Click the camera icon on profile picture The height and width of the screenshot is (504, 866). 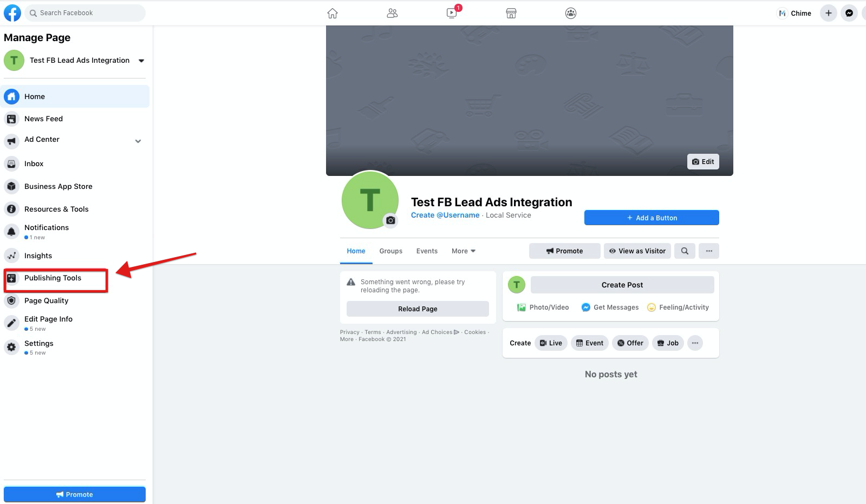pos(390,220)
